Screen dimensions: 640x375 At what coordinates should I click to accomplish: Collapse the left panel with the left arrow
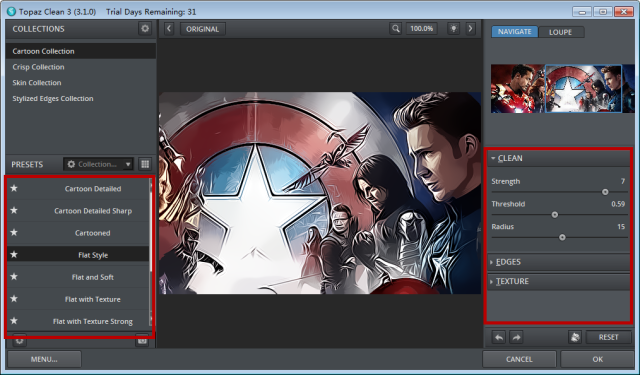point(169,29)
